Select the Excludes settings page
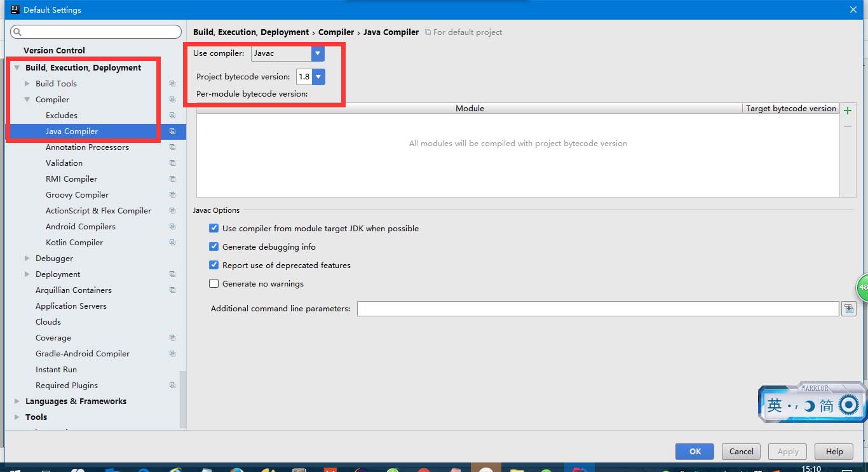Image resolution: width=868 pixels, height=472 pixels. [62, 116]
